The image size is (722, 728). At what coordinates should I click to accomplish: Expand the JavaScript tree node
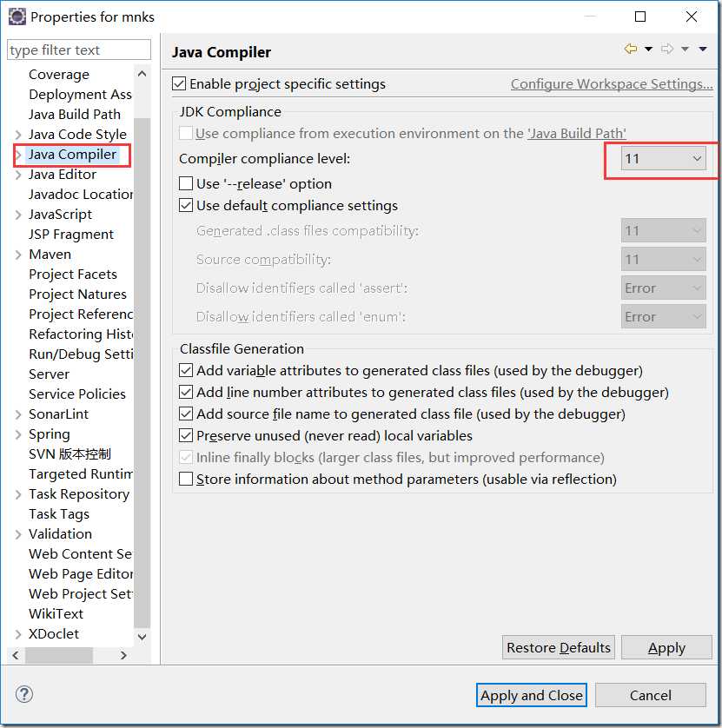click(x=18, y=215)
